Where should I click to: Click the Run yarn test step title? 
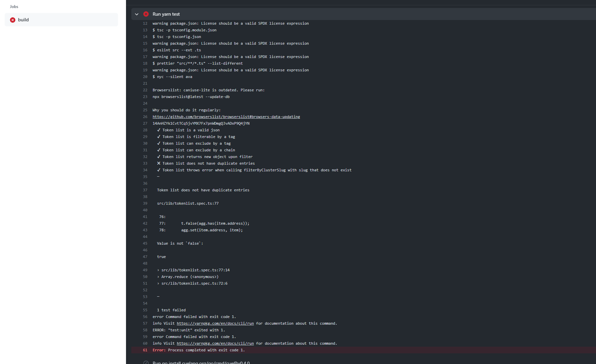pos(166,14)
